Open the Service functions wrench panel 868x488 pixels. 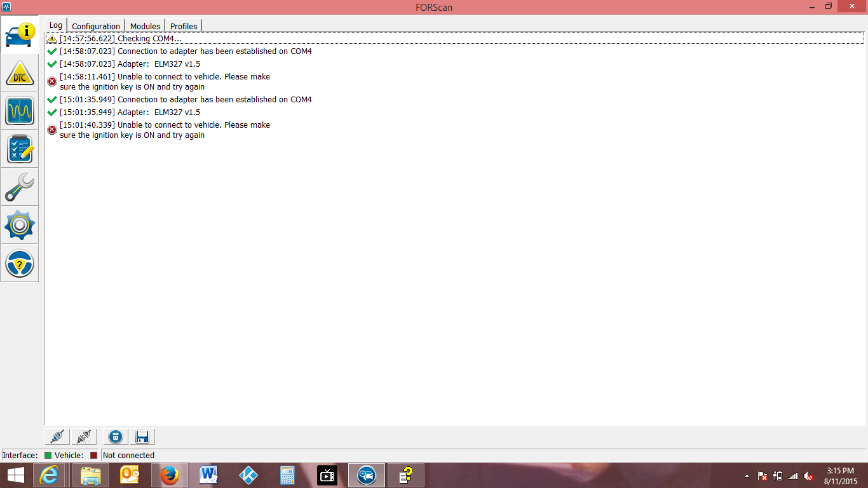[19, 187]
